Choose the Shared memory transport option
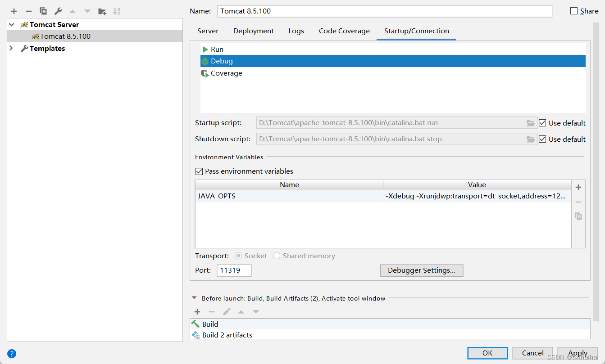This screenshot has height=364, width=605. pyautogui.click(x=277, y=256)
